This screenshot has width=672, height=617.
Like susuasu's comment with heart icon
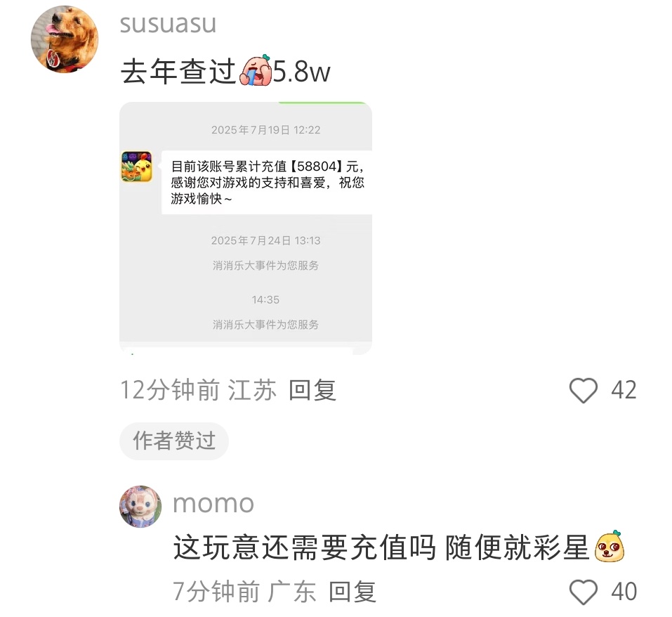(x=584, y=390)
